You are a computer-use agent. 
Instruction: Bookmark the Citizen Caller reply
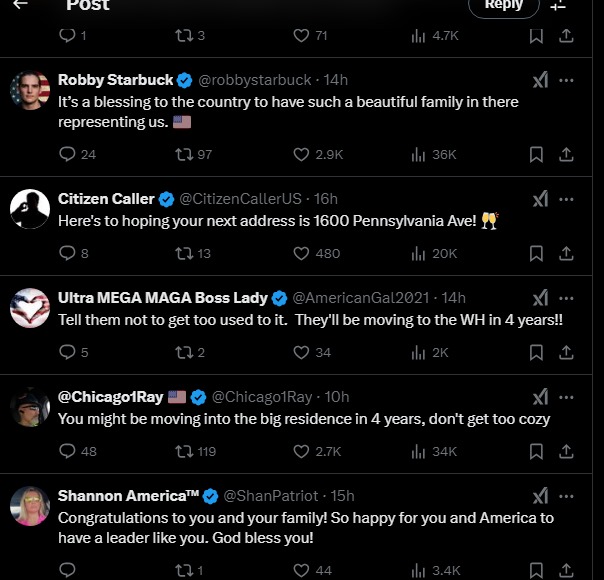pyautogui.click(x=536, y=253)
